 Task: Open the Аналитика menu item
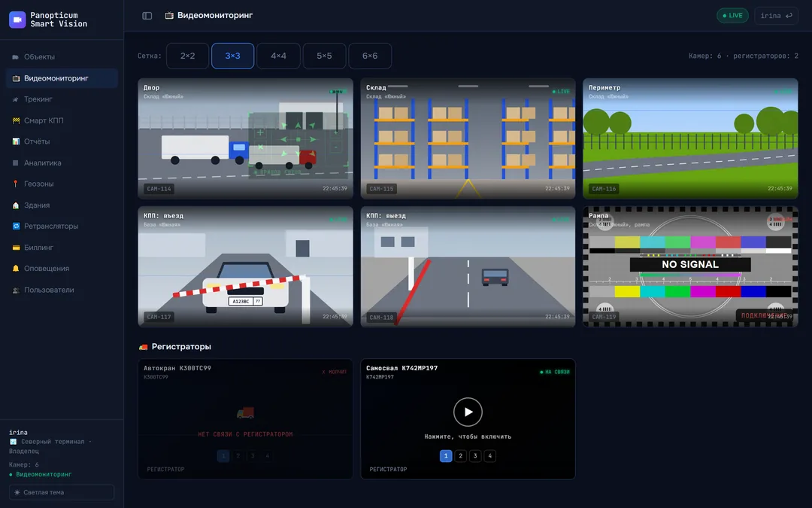pyautogui.click(x=62, y=163)
